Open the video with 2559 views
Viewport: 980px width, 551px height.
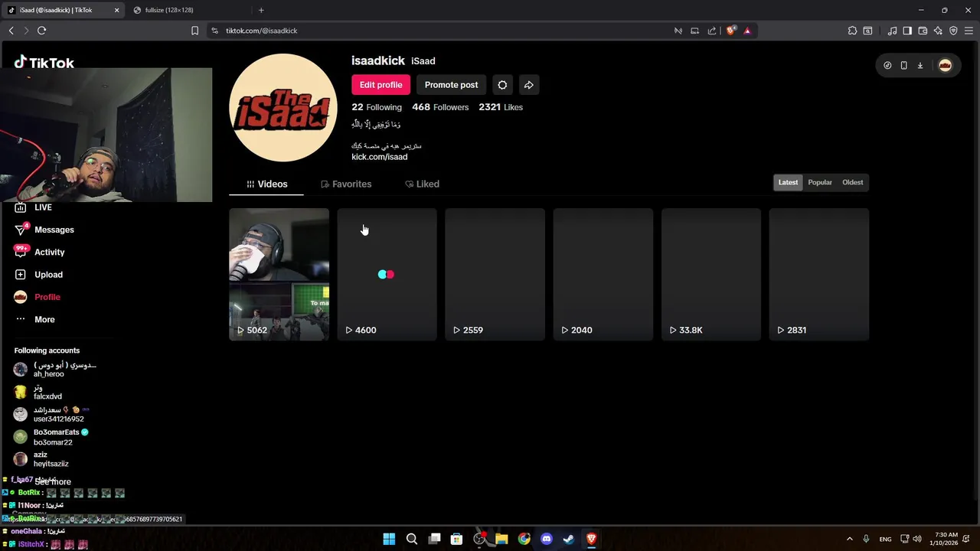[x=495, y=274]
